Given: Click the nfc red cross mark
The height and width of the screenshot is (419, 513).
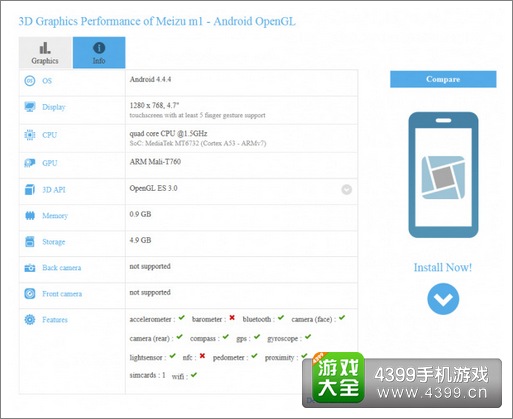Looking at the screenshot, I should [202, 356].
